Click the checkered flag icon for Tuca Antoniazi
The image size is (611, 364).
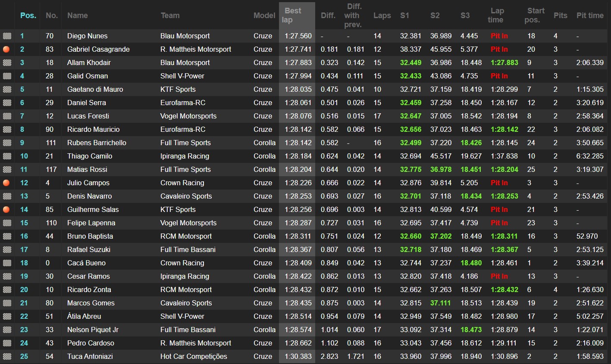pyautogui.click(x=7, y=356)
